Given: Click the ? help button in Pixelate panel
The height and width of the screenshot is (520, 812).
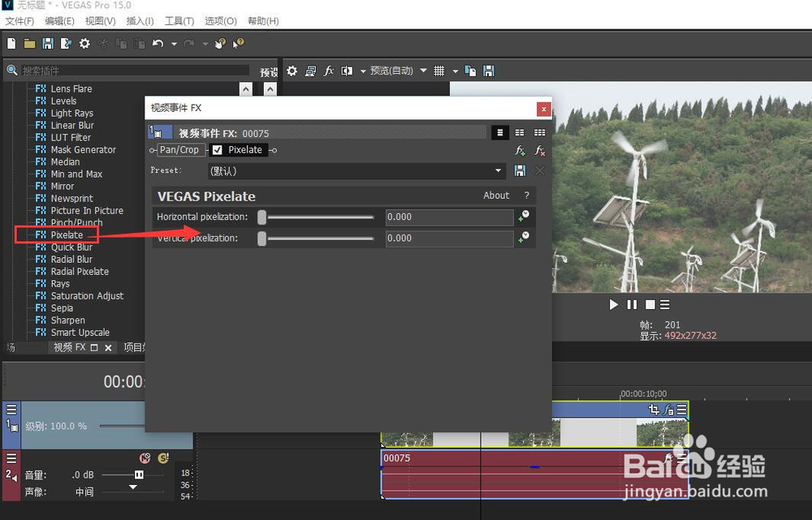Looking at the screenshot, I should click(527, 196).
